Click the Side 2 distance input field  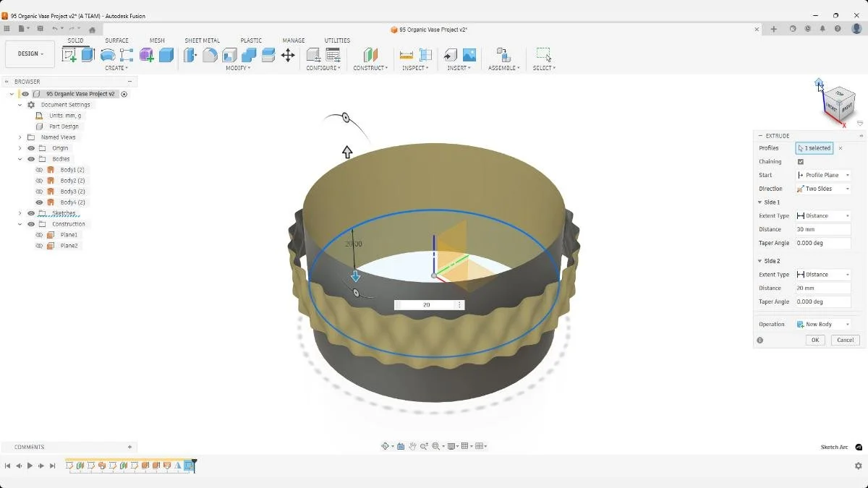point(822,288)
